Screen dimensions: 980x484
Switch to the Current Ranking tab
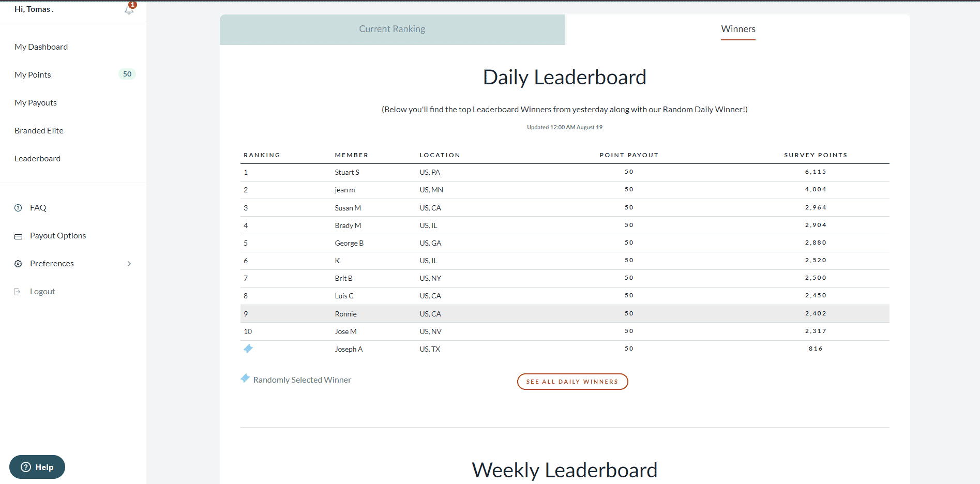392,29
